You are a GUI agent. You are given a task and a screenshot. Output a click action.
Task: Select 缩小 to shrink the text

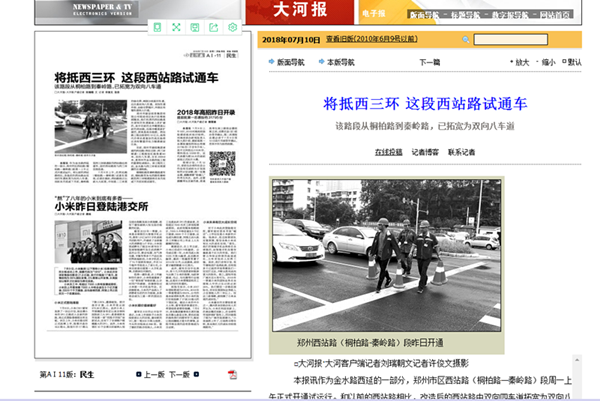[x=547, y=62]
